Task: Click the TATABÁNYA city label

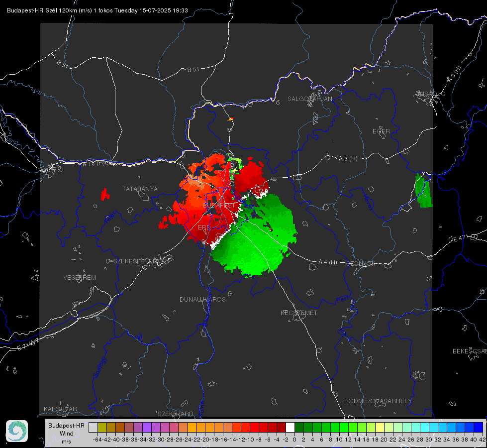Action: coord(140,189)
